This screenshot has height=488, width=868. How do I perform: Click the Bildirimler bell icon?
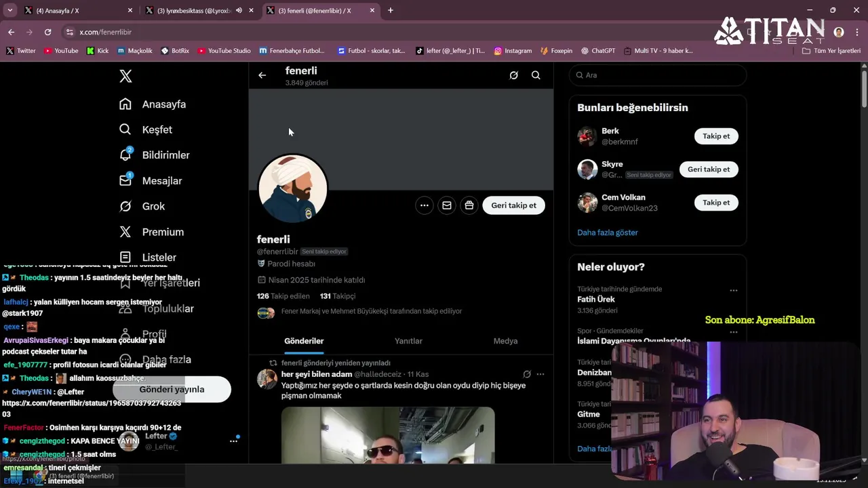pyautogui.click(x=125, y=155)
